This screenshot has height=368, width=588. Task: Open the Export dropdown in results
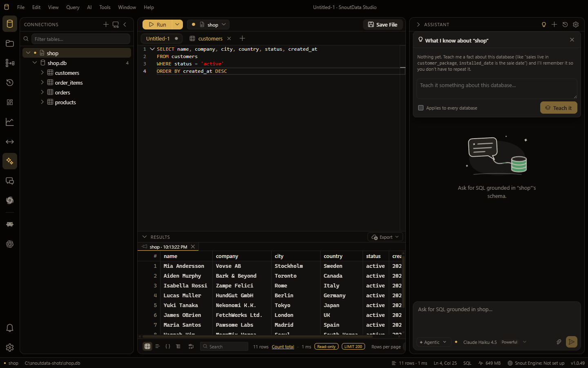click(385, 237)
